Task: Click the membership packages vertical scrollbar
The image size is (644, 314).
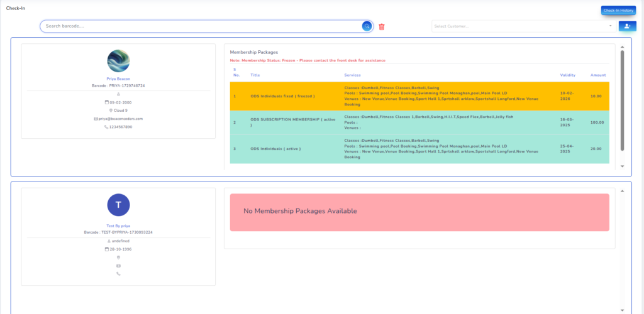Action: [623, 100]
